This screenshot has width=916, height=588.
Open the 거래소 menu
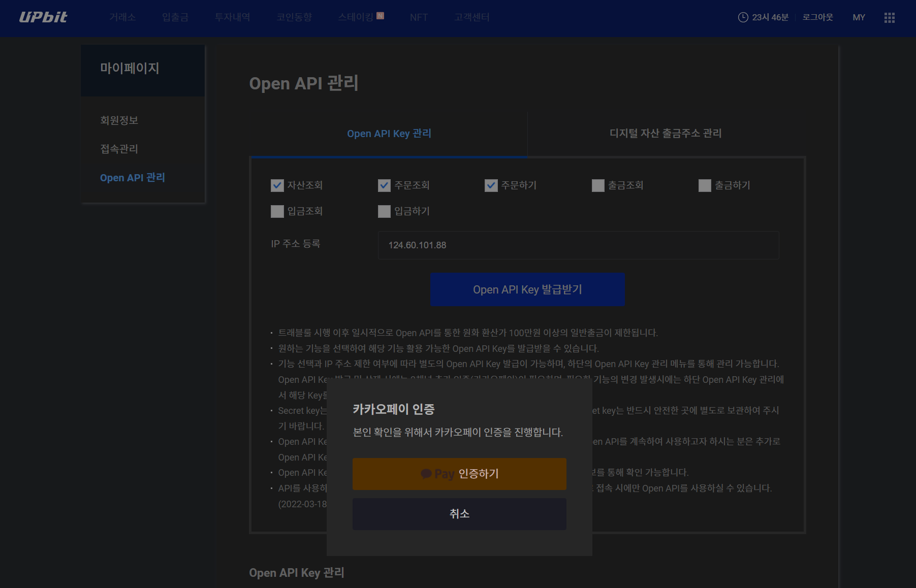(122, 17)
